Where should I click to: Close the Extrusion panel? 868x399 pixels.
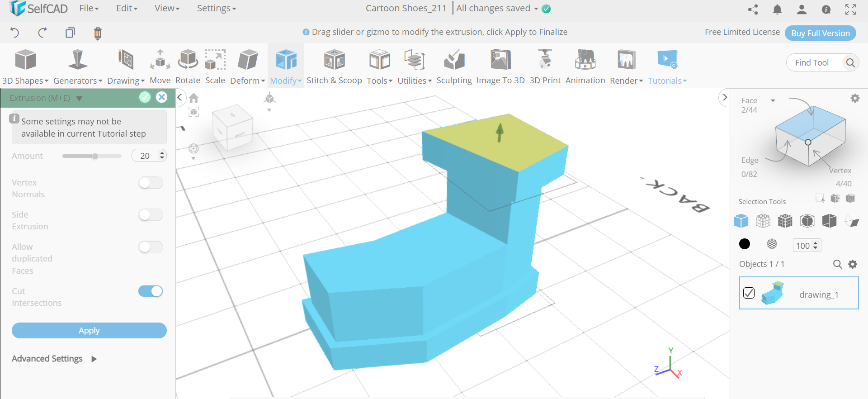coord(161,97)
